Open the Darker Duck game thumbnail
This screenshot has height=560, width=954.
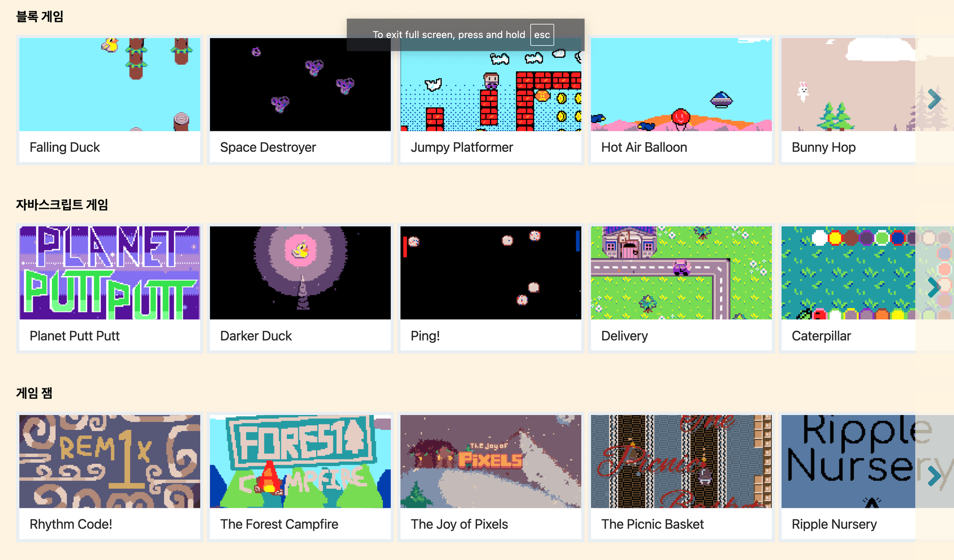[300, 273]
